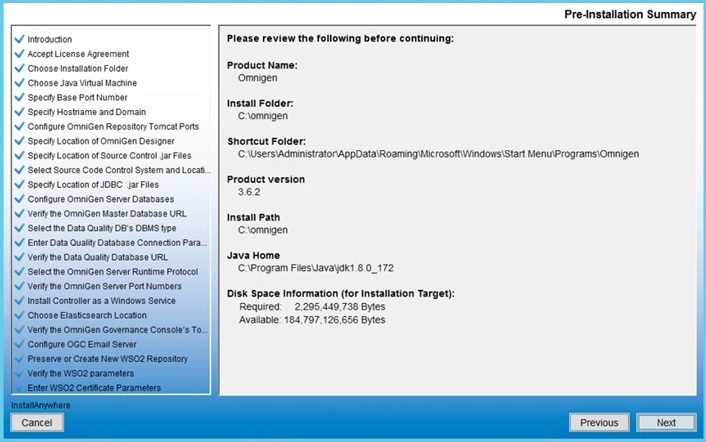Click the C:\omnigen value under Install Path
The width and height of the screenshot is (706, 442).
(x=263, y=230)
